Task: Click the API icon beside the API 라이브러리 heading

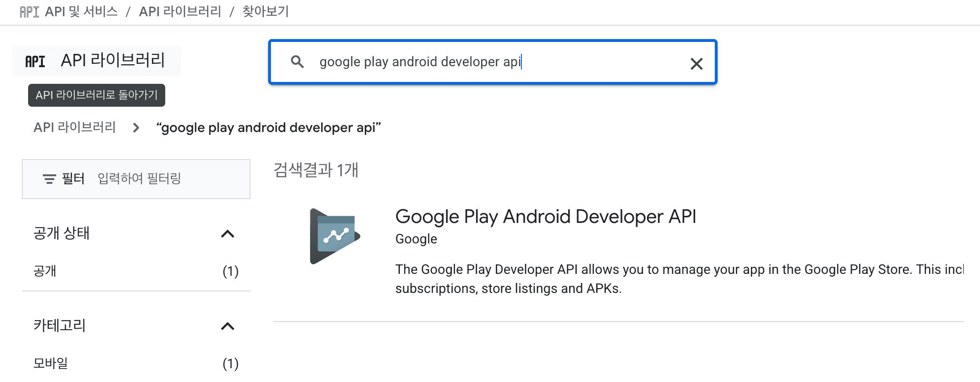Action: (x=35, y=61)
